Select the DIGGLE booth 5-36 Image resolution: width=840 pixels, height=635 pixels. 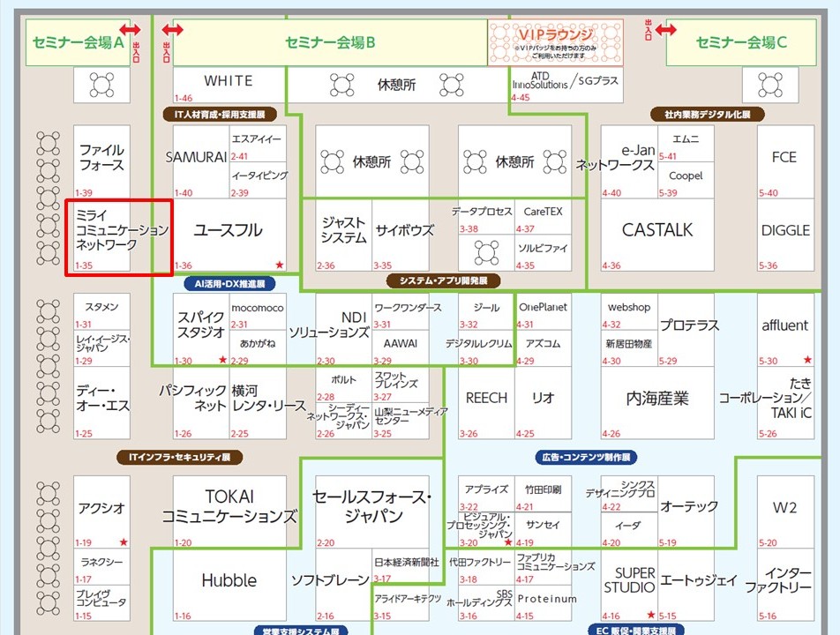pos(785,235)
